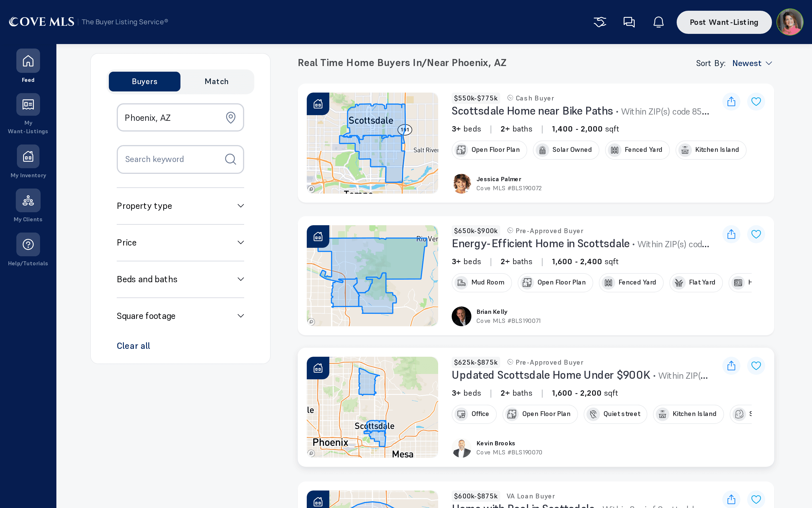The height and width of the screenshot is (508, 812).
Task: Favorite the Updated Scottsdale Home Under $900K listing
Action: (x=756, y=365)
